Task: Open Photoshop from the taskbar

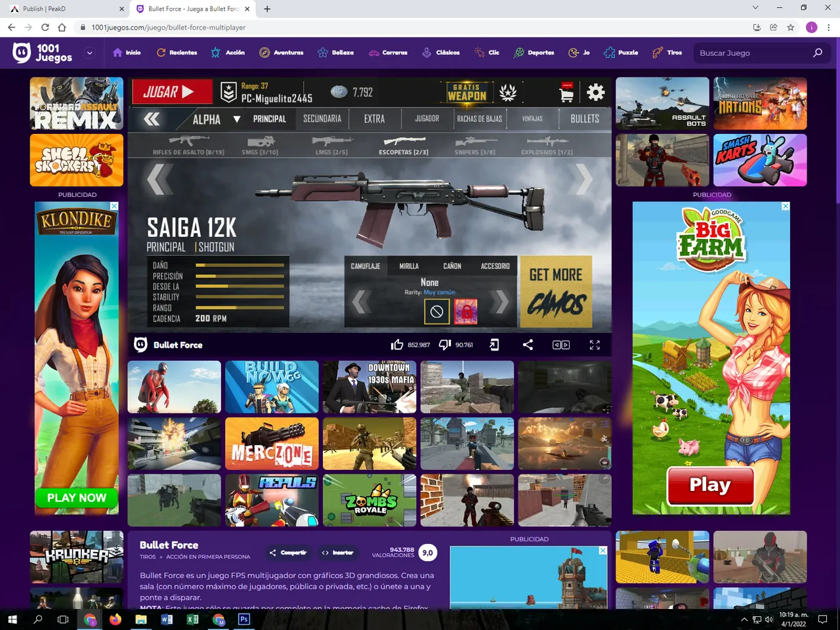Action: point(244,619)
